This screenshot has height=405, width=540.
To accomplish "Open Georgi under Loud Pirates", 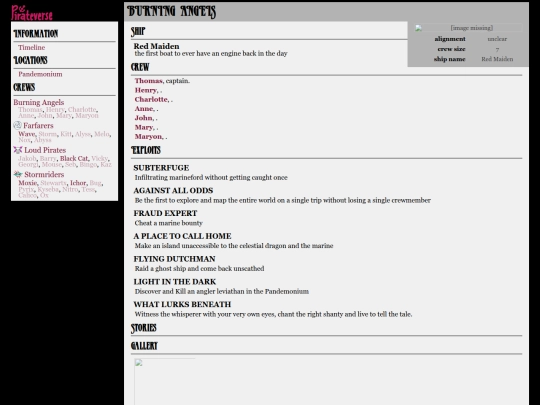I will [28, 164].
